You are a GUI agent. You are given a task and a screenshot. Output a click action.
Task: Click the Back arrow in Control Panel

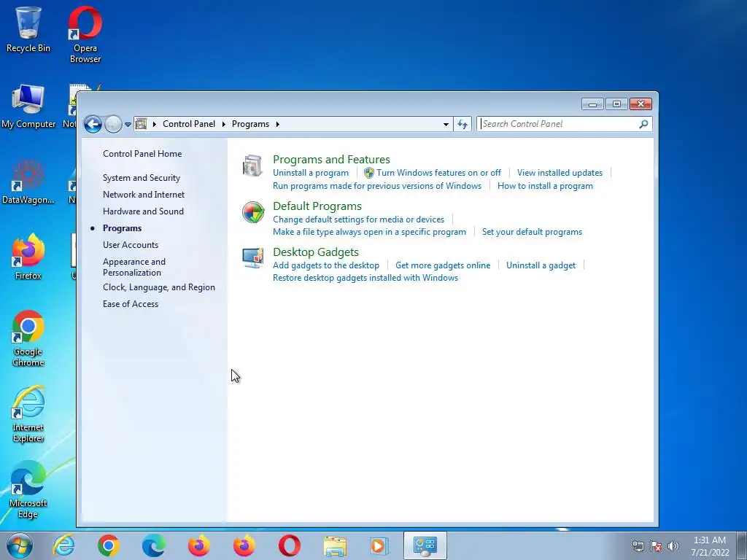tap(93, 124)
